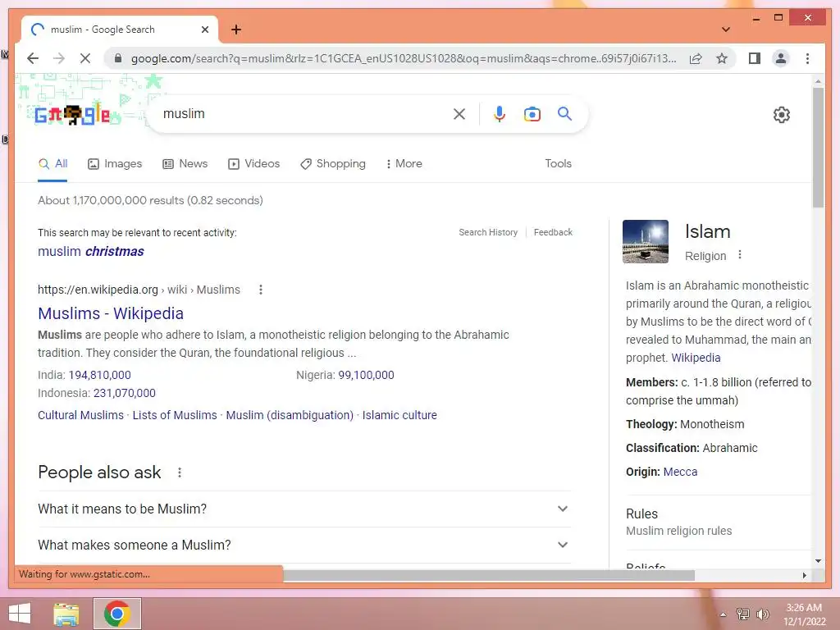Stop loading the page with X button

[x=85, y=58]
